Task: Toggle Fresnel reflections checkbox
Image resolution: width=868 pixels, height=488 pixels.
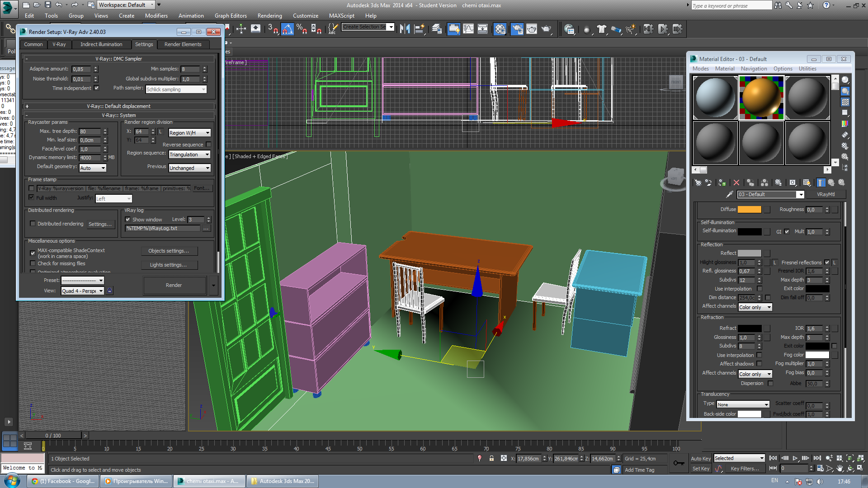Action: (x=827, y=263)
